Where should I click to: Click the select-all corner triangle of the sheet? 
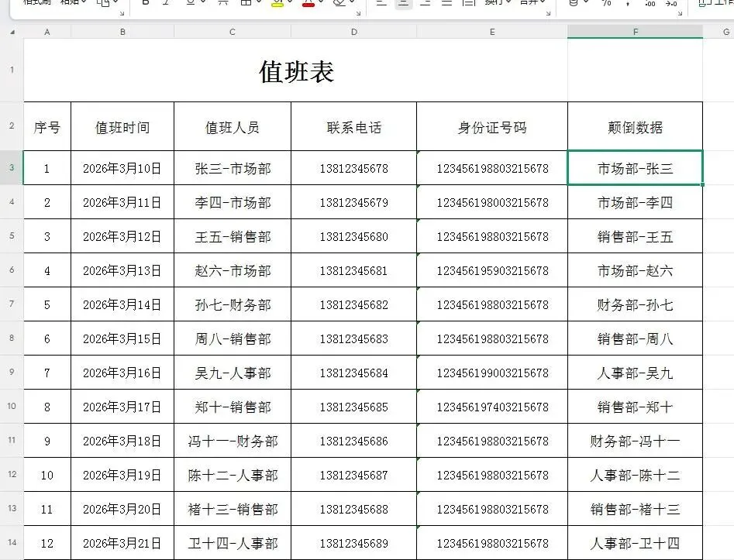12,33
